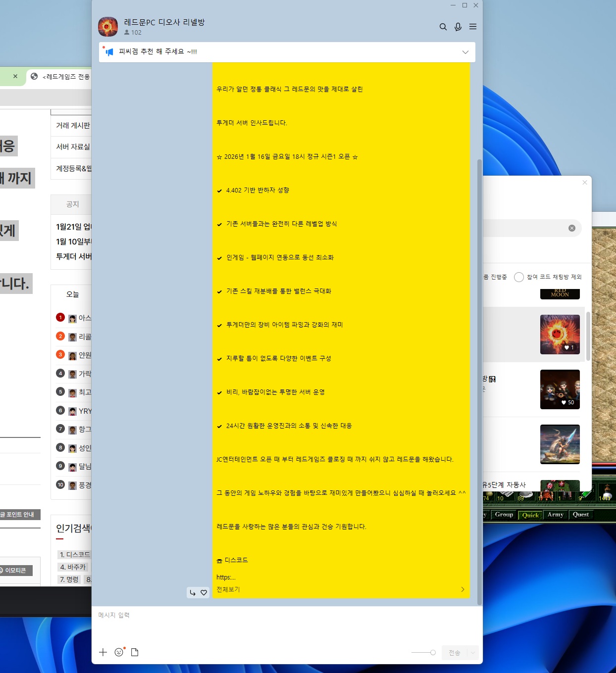
Task: Click the plus attachment icon
Action: tap(103, 652)
